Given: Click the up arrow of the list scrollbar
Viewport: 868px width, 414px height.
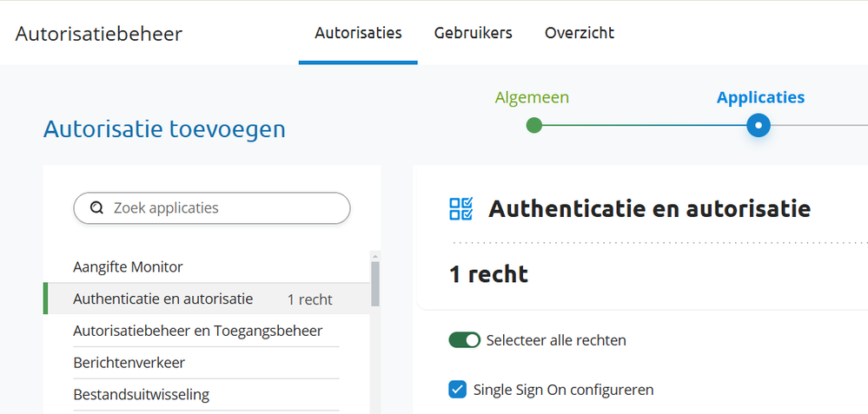Looking at the screenshot, I should (374, 256).
